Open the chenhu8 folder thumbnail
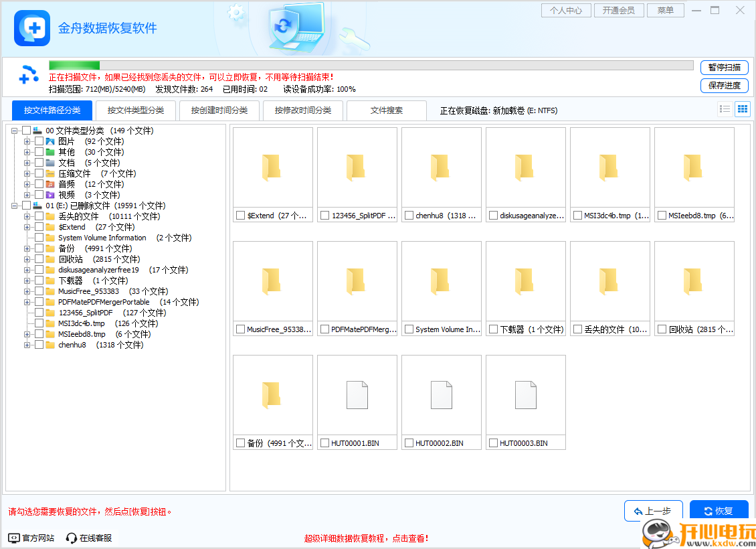Screen dimensions: 756x549 pyautogui.click(x=441, y=167)
